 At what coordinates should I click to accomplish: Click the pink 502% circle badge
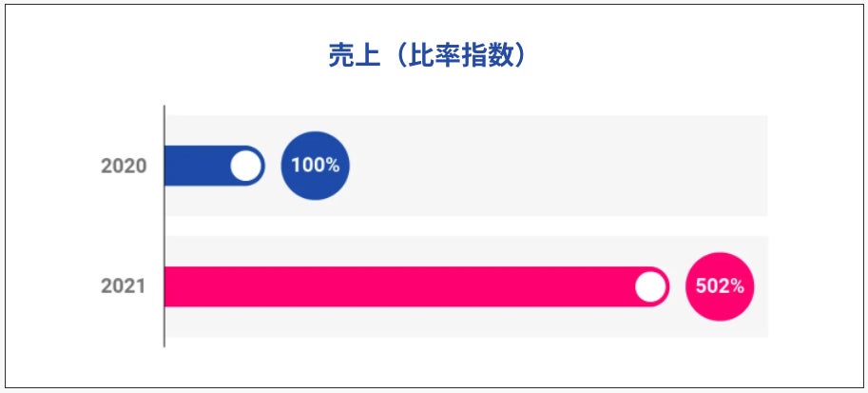[x=720, y=285]
